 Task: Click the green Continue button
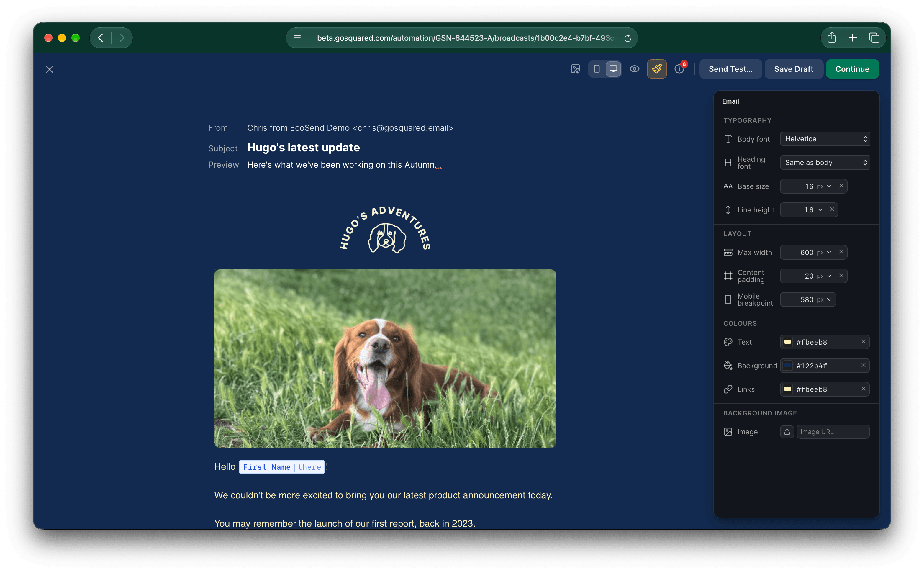pyautogui.click(x=852, y=69)
